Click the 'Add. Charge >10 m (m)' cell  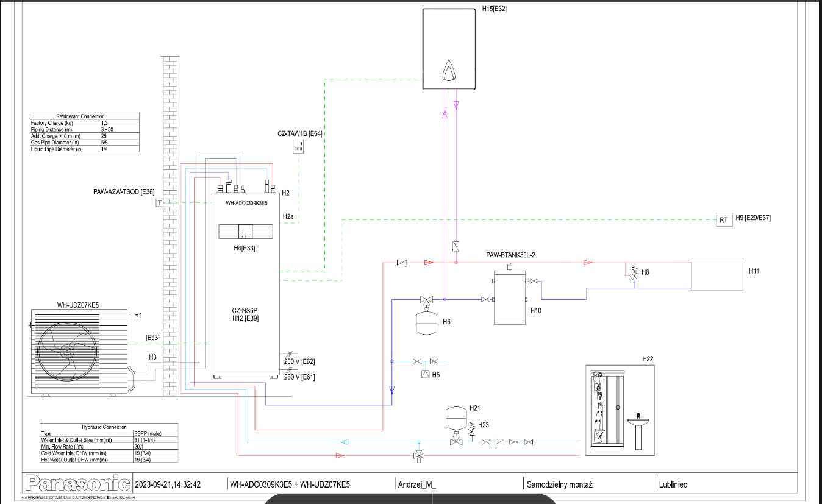65,136
